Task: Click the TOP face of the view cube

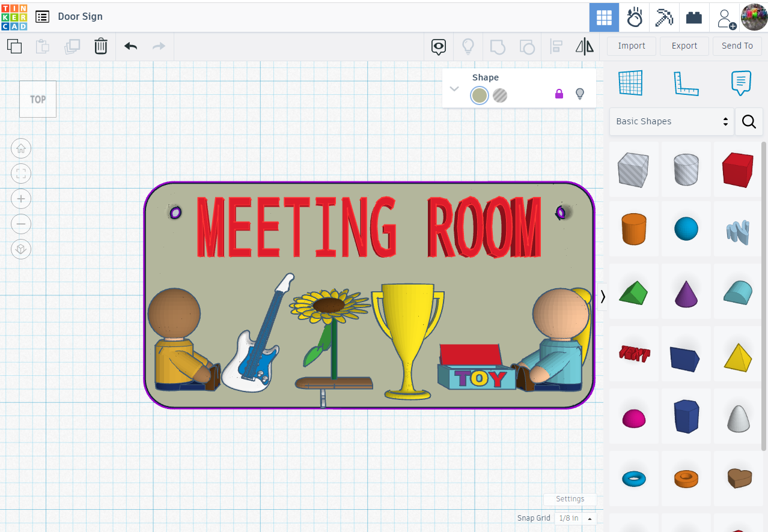Action: point(38,99)
